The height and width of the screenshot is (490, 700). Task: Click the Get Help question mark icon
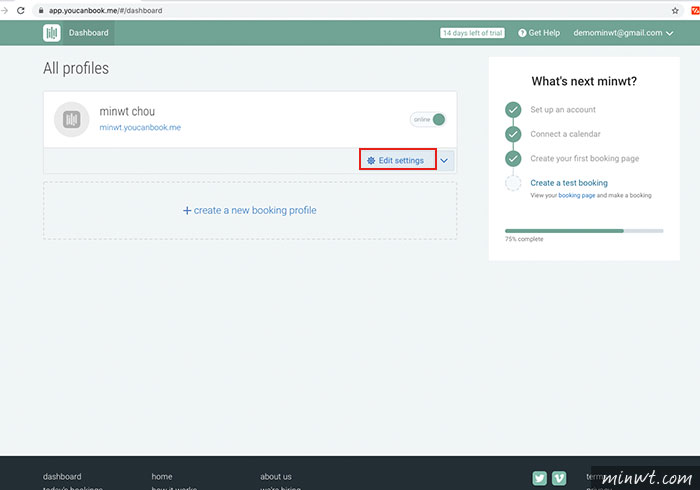click(522, 33)
